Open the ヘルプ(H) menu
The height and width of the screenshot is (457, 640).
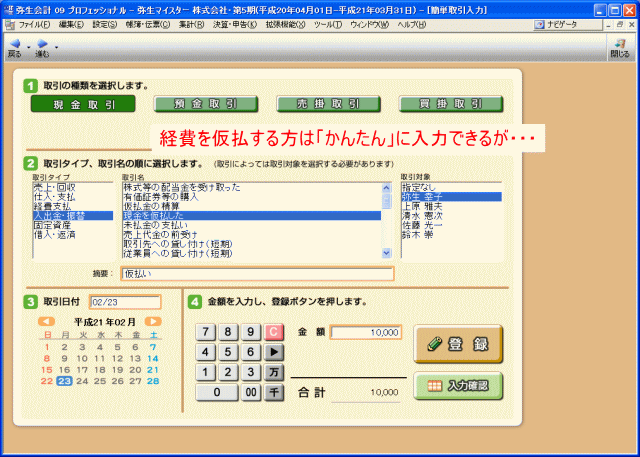click(411, 25)
